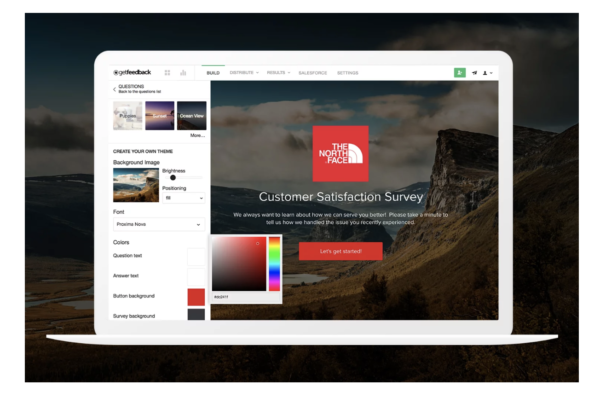Open the Proxima Nova font dropdown
Image resolution: width=600 pixels, height=398 pixels.
[x=159, y=224]
